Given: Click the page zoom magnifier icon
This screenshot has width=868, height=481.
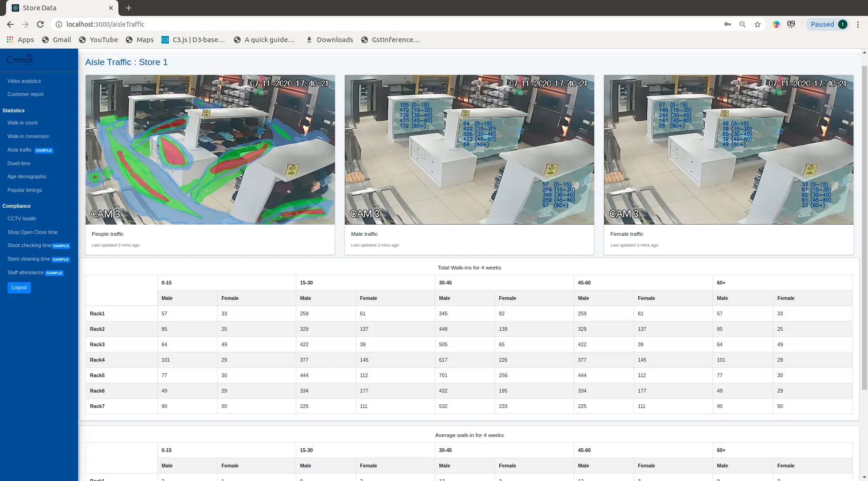Looking at the screenshot, I should tap(742, 24).
